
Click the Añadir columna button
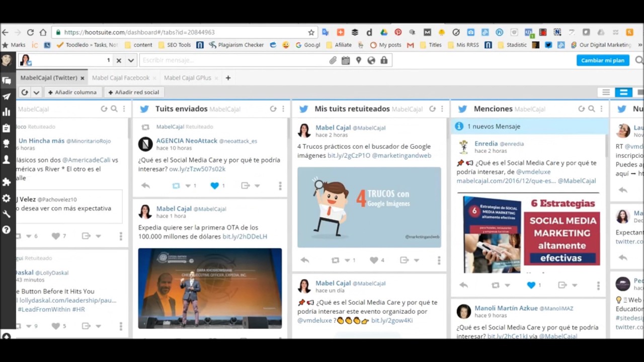pos(72,92)
